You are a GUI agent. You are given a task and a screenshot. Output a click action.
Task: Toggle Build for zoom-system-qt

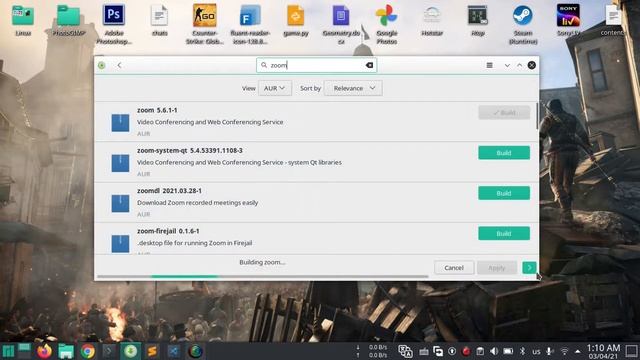tap(504, 153)
